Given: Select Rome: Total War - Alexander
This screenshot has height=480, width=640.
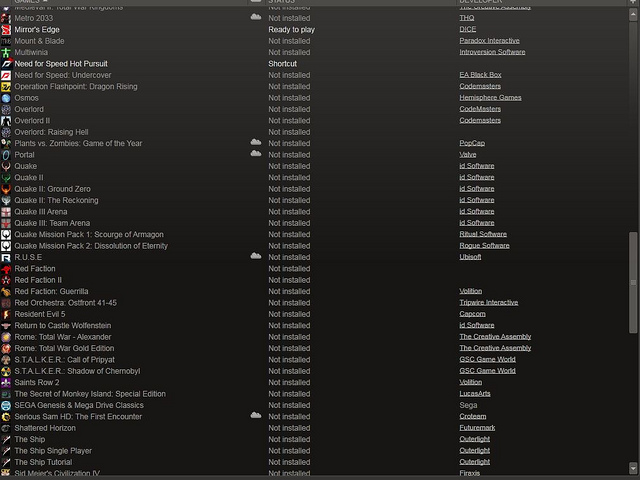Looking at the screenshot, I should tap(63, 337).
